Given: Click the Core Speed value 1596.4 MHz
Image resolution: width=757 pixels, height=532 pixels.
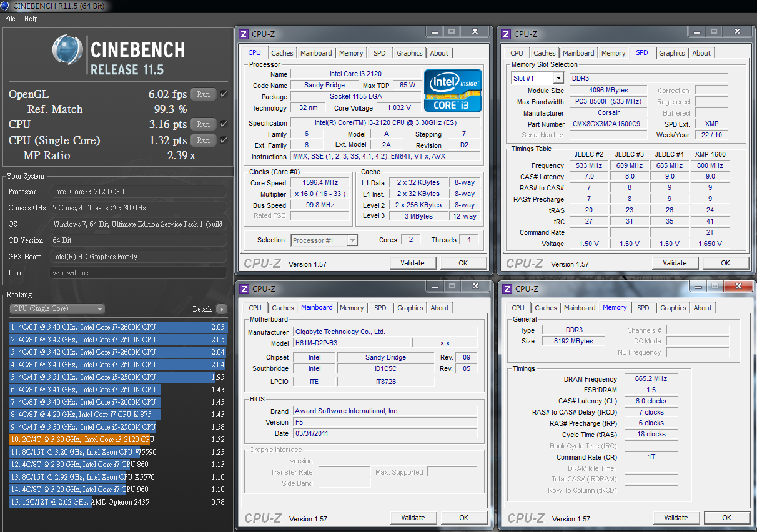Looking at the screenshot, I should pos(320,183).
